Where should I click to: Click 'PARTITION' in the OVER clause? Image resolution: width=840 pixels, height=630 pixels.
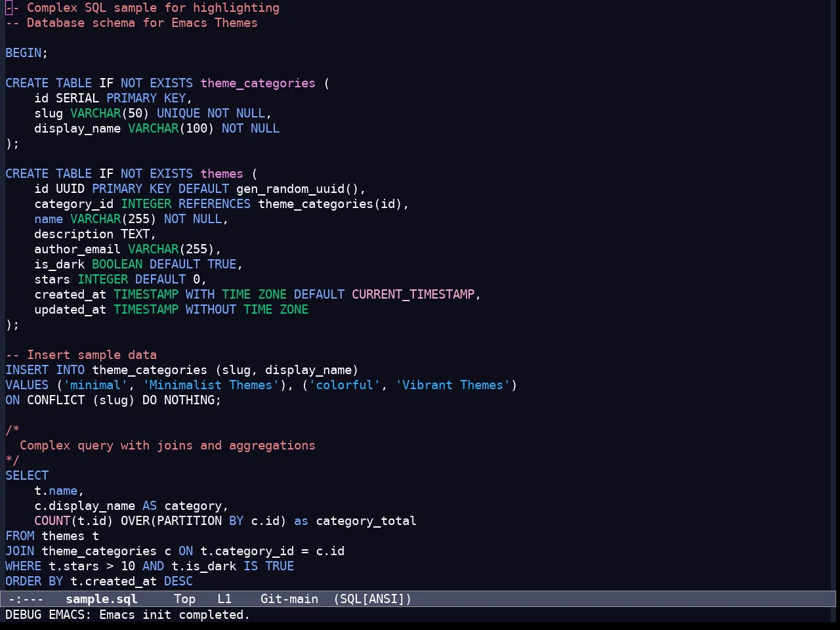[189, 521]
